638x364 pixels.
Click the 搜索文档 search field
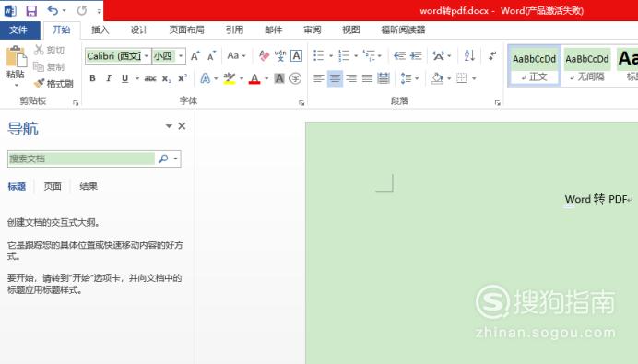click(81, 159)
